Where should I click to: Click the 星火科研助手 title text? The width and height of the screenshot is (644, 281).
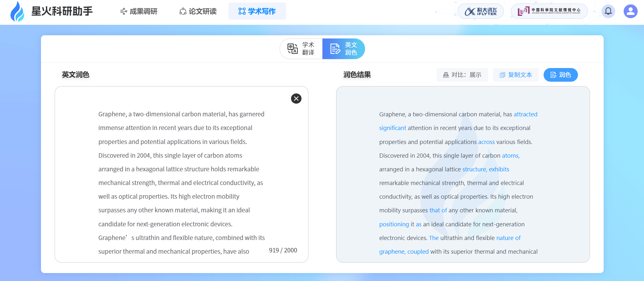pyautogui.click(x=62, y=11)
